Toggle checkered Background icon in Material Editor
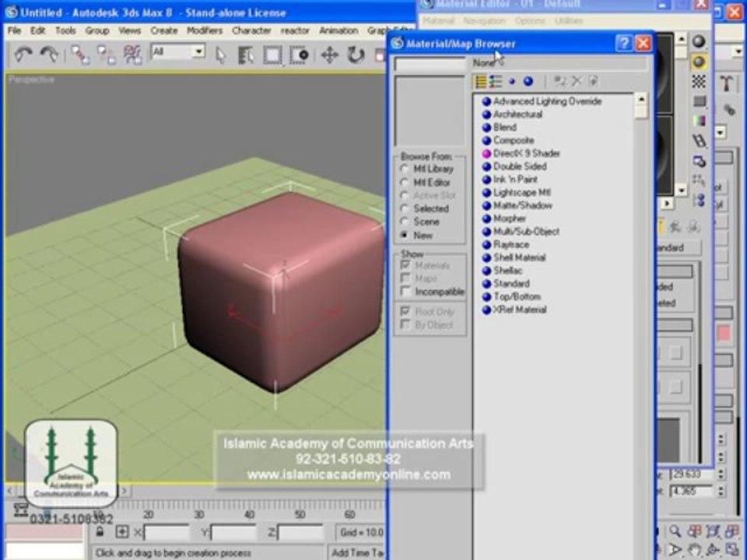 (699, 82)
